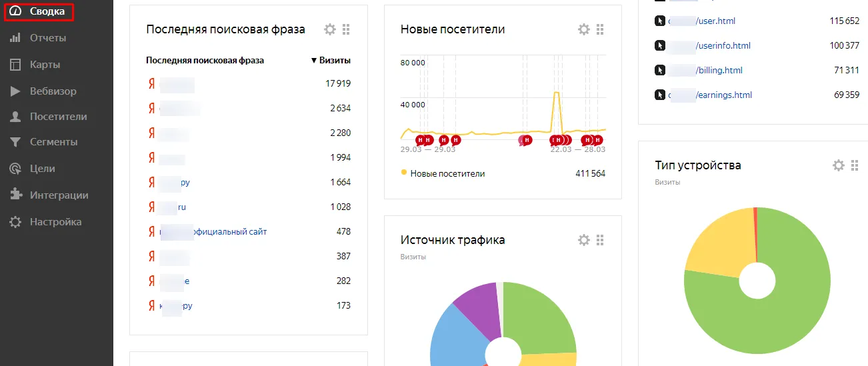Click the Сводка gauge icon
The image size is (868, 366).
tap(15, 11)
